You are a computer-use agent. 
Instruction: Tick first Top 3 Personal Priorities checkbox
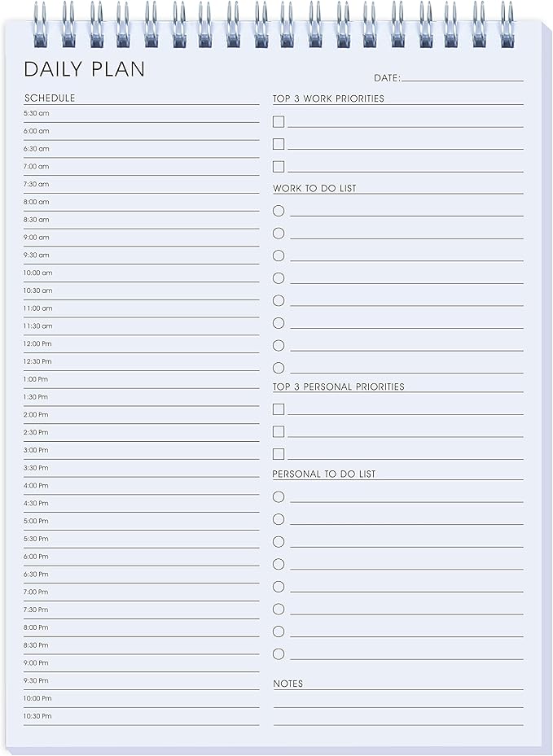(279, 409)
